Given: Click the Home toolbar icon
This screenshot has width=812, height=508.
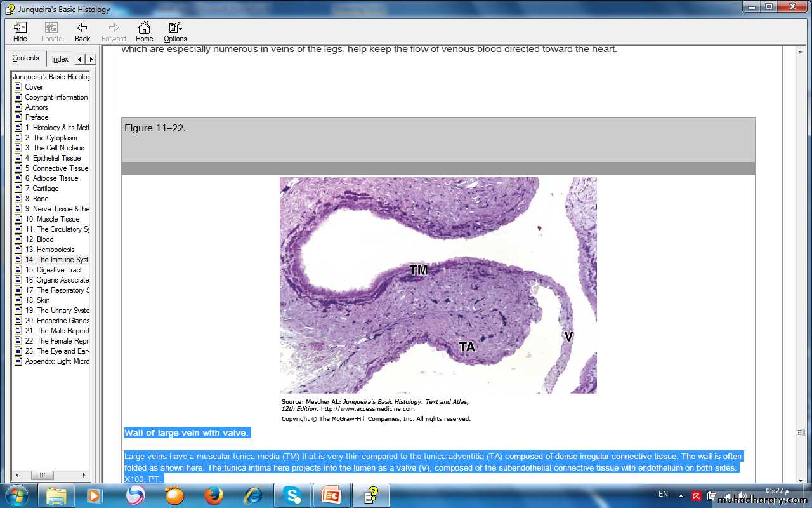Looking at the screenshot, I should click(x=144, y=32).
